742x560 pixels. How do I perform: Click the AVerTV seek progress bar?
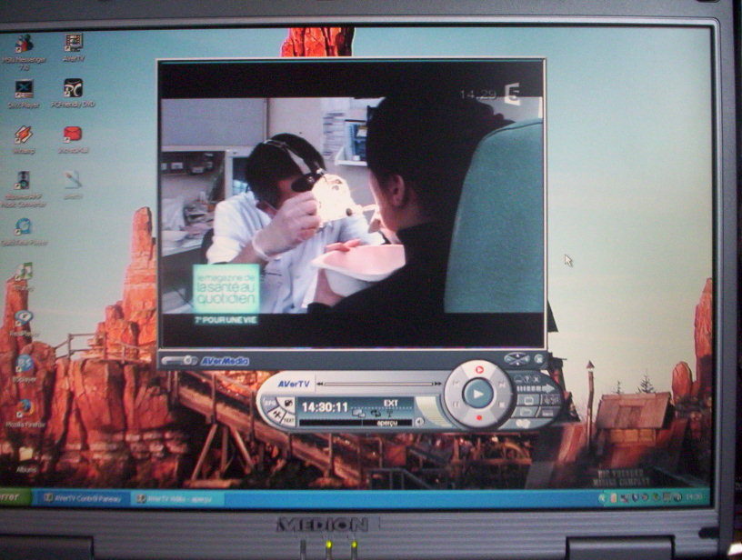378,384
